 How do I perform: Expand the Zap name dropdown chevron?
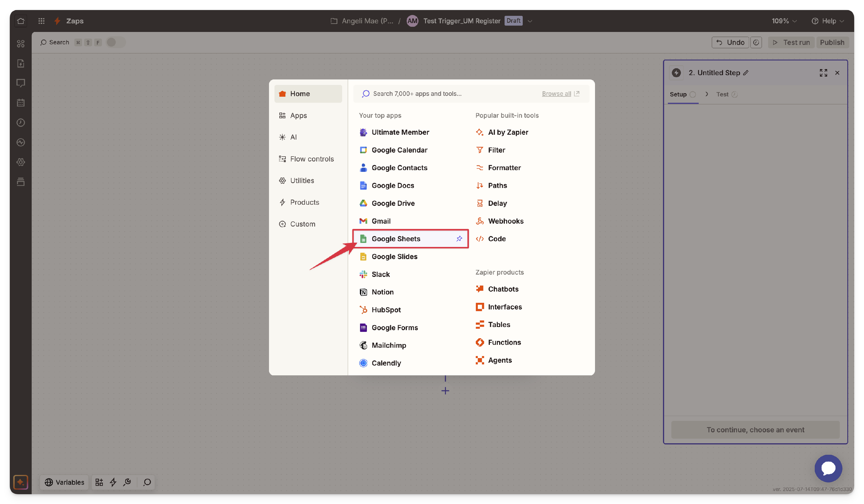(x=530, y=21)
